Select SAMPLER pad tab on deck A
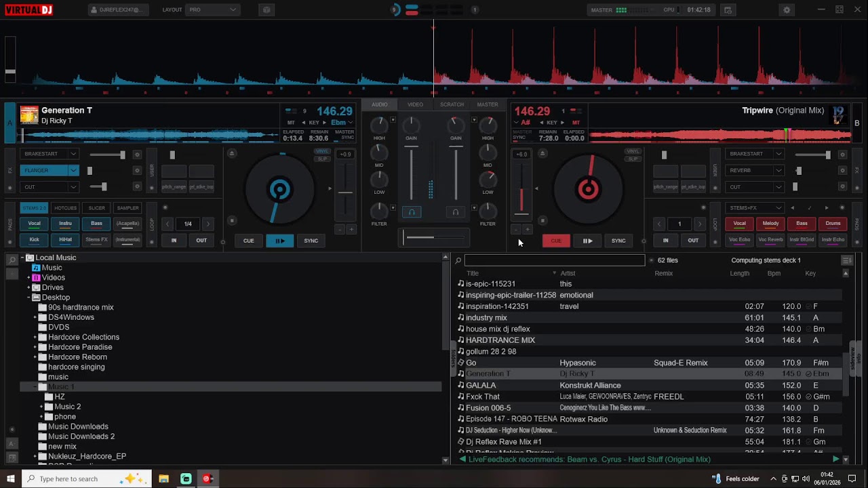This screenshot has width=868, height=488. [x=127, y=208]
